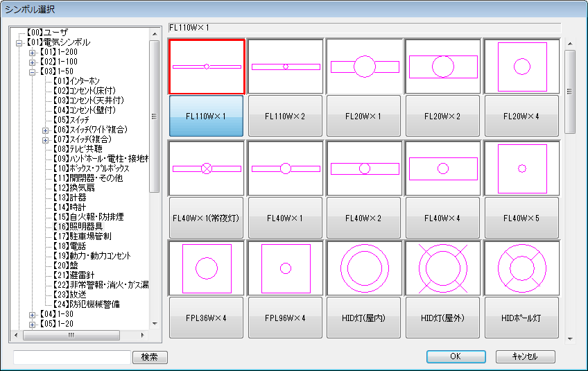
Task: Collapse the 【03】1-50 tree node
Action: (33, 72)
